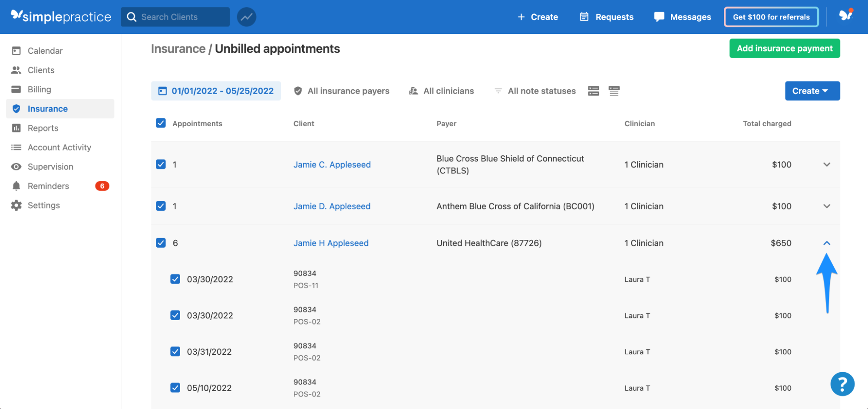The image size is (868, 409).
Task: Uncheck the 05/10/2022 appointment checkbox
Action: [x=175, y=388]
